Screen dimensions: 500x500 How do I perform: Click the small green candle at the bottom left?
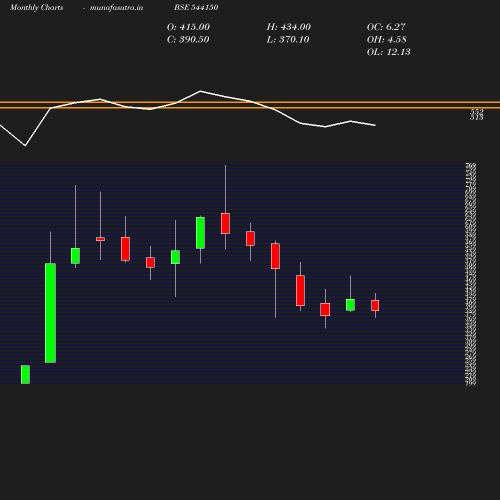tap(25, 374)
